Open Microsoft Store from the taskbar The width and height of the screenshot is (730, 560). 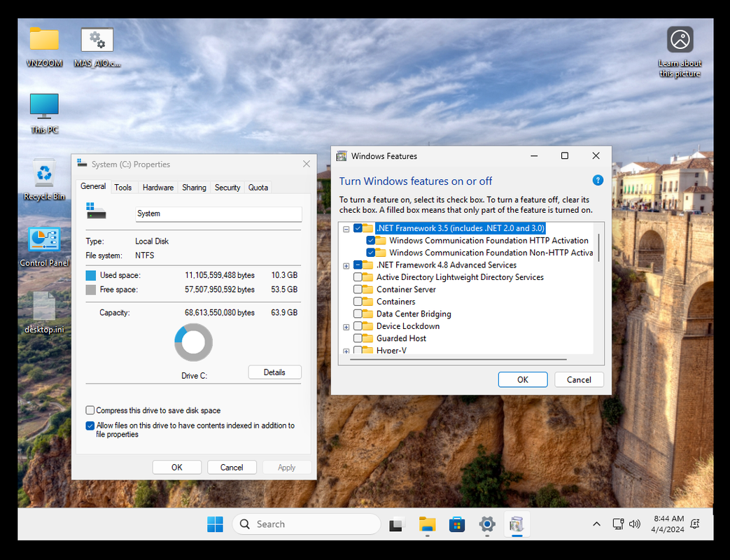click(457, 524)
